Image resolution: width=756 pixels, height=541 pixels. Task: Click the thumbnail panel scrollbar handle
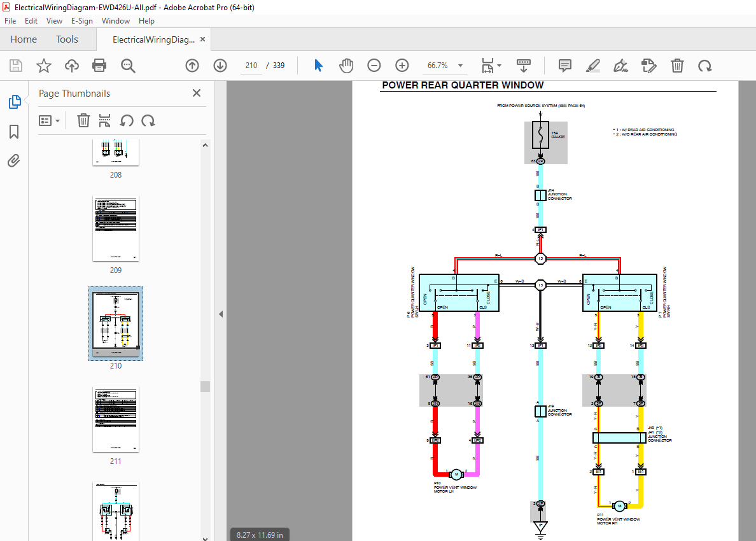point(205,387)
